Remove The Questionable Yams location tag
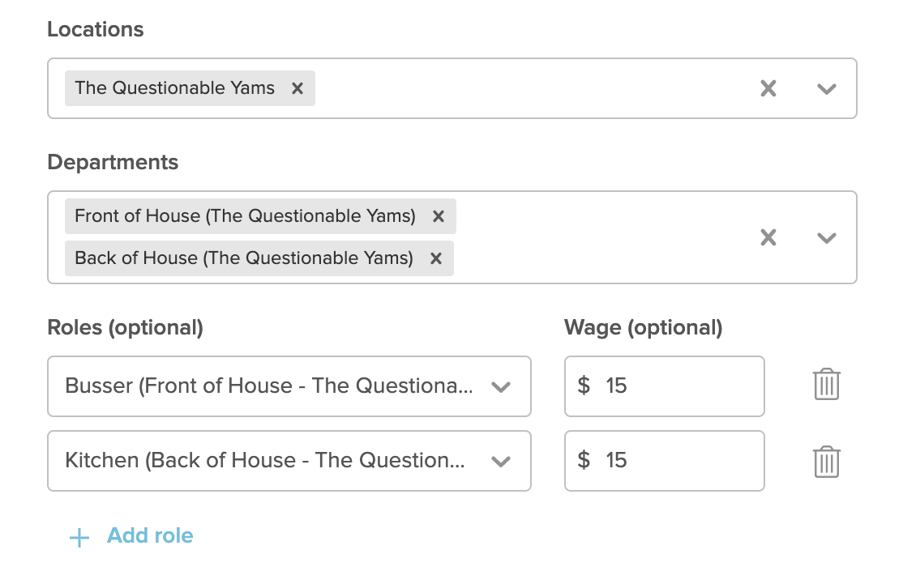 pyautogui.click(x=297, y=88)
